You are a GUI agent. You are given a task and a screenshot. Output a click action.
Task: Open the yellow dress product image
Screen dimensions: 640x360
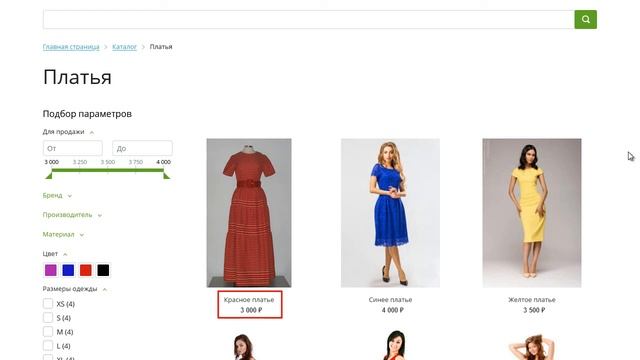click(532, 213)
